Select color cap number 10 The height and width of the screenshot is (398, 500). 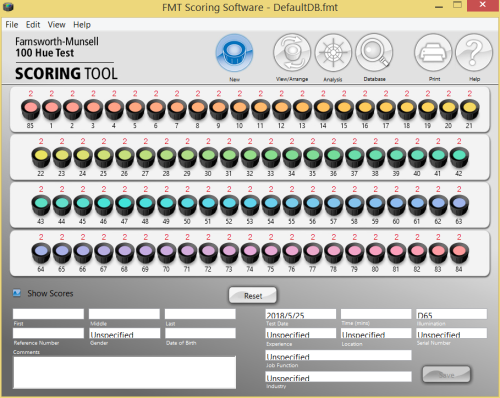tap(240, 109)
